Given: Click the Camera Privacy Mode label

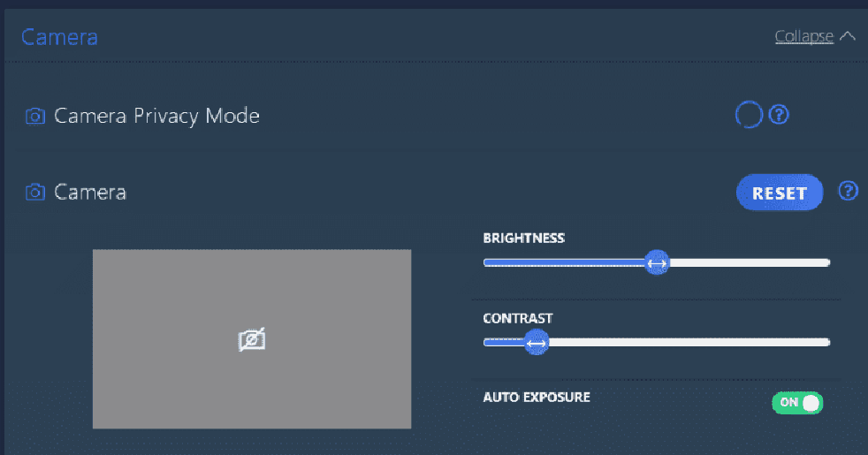Looking at the screenshot, I should pyautogui.click(x=156, y=116).
